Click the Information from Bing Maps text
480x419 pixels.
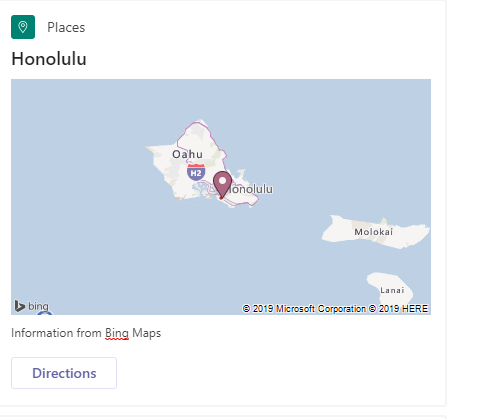click(x=86, y=333)
